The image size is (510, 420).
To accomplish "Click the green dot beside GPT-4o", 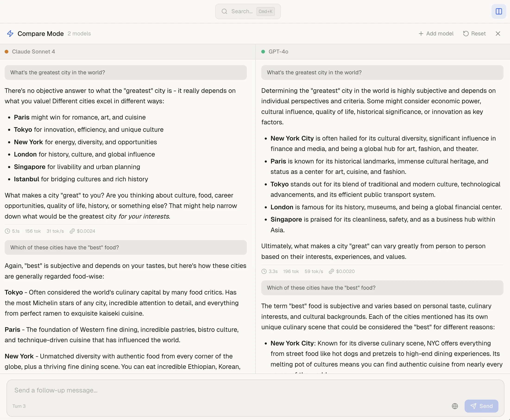I will click(263, 52).
